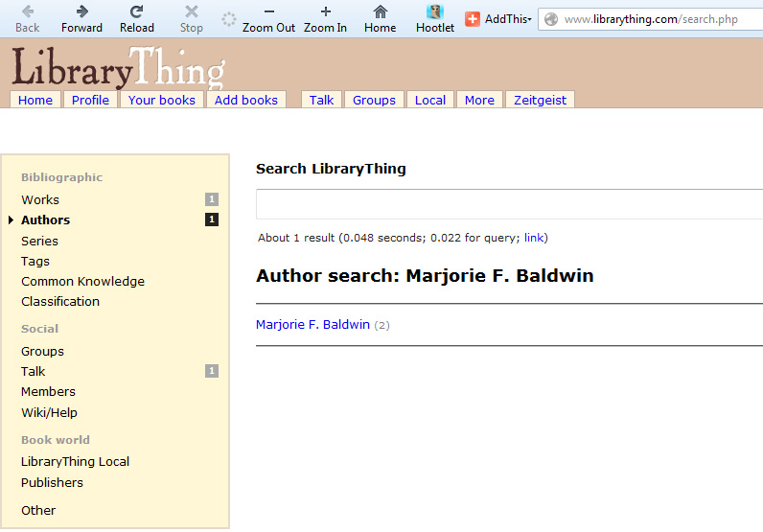Image resolution: width=763 pixels, height=532 pixels.
Task: Open the AddThis dropdown arrow
Action: (530, 19)
